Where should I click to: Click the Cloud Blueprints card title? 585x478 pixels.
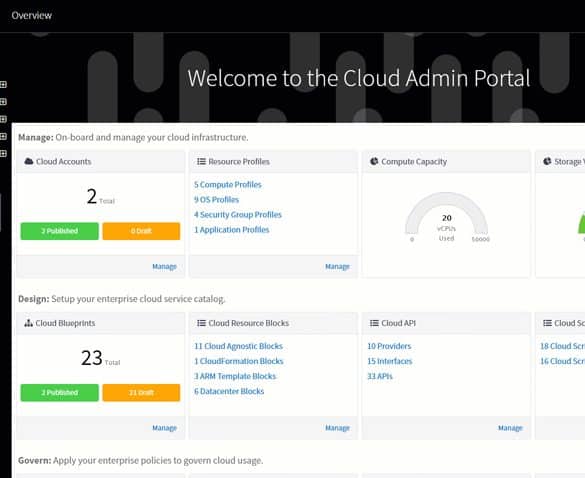pos(65,323)
